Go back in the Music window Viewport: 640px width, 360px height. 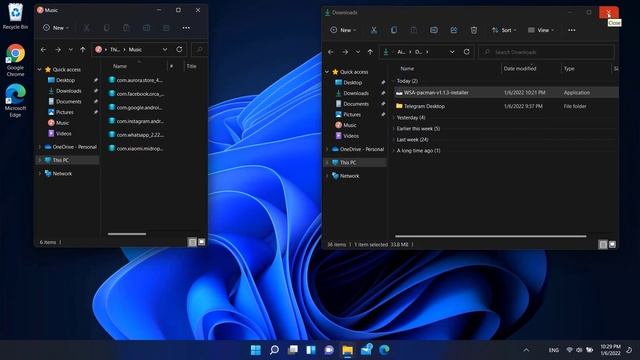[x=44, y=49]
